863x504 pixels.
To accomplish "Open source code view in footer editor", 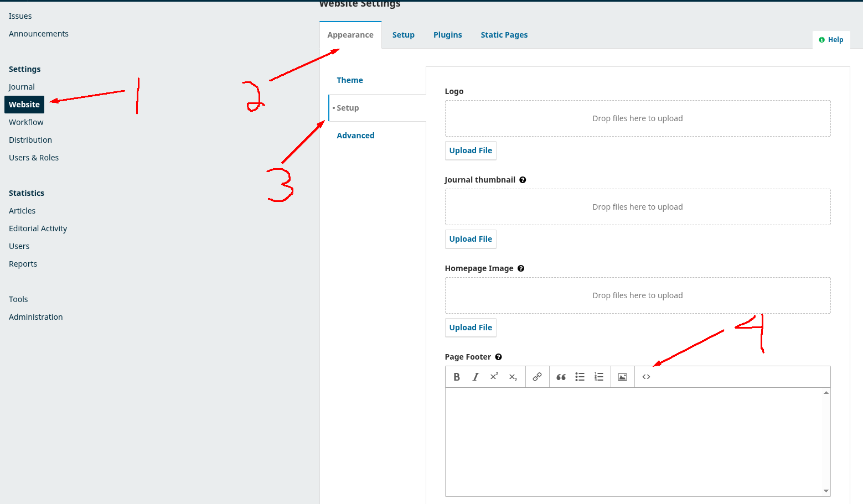I will [x=646, y=377].
